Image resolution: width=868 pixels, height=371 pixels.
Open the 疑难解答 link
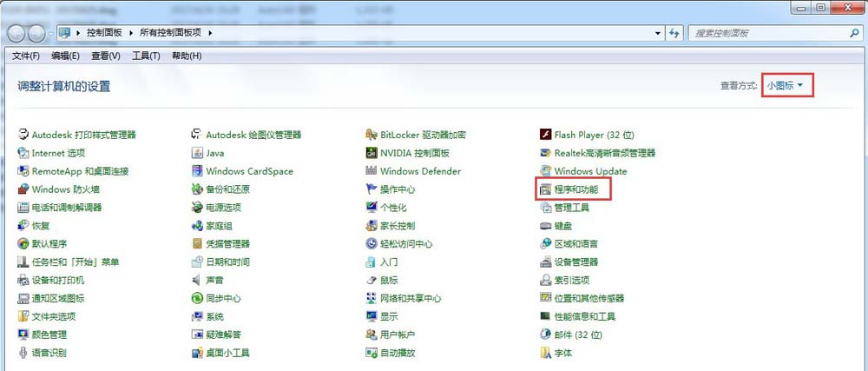pos(223,335)
